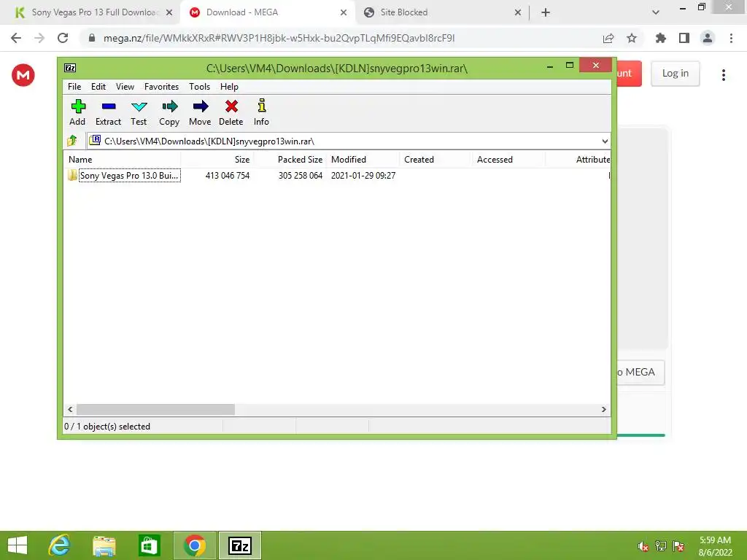Open Chrome three-dot menu
Image resolution: width=747 pixels, height=560 pixels.
[731, 38]
